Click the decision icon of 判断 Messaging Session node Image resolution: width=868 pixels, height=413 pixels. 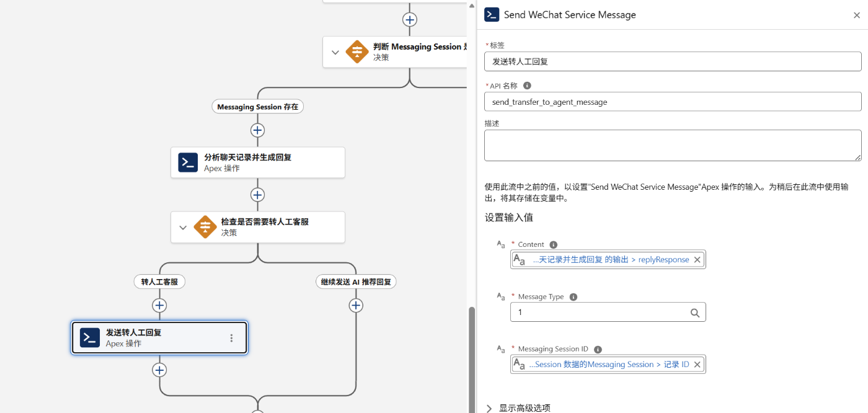[x=357, y=51]
